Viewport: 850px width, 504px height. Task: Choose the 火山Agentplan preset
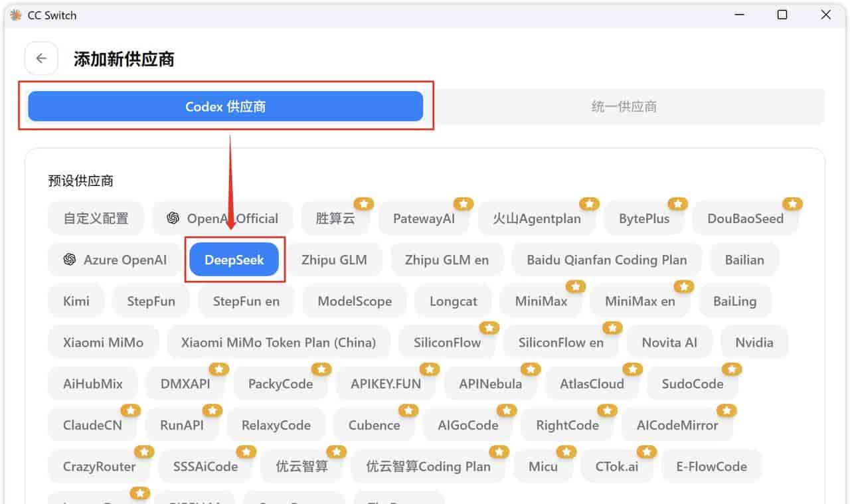(x=537, y=218)
